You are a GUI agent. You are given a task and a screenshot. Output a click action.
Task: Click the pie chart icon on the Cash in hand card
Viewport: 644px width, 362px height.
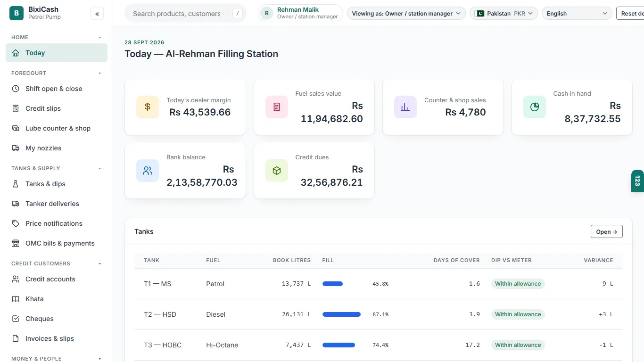tap(535, 107)
